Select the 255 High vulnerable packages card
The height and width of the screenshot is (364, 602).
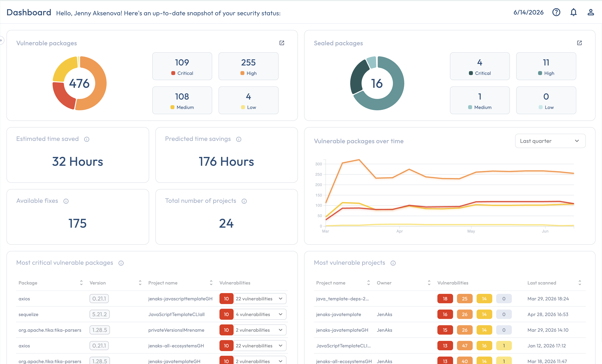point(248,66)
